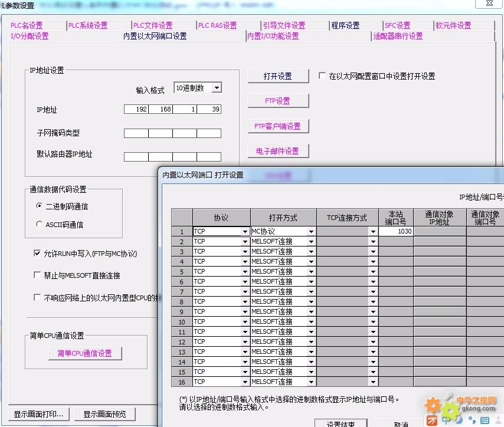Screen dimensions: 504x427
Task: Go to 引导文件设置 tab
Action: coord(284,25)
